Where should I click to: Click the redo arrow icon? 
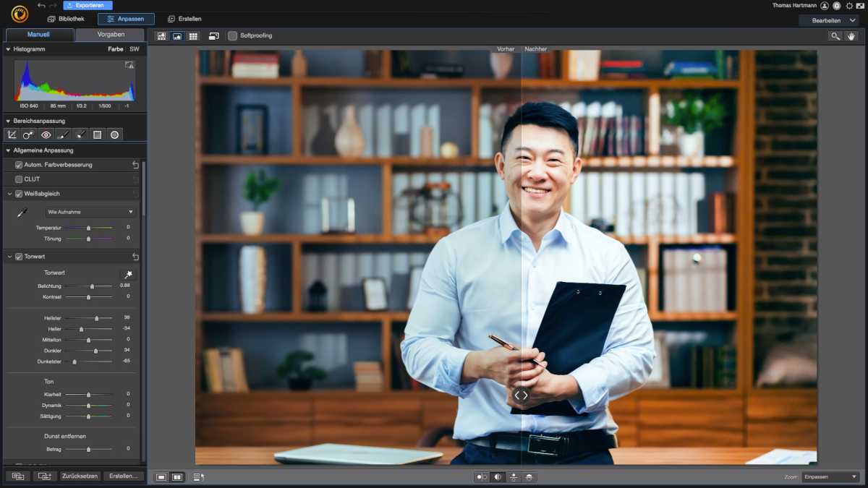[x=53, y=6]
